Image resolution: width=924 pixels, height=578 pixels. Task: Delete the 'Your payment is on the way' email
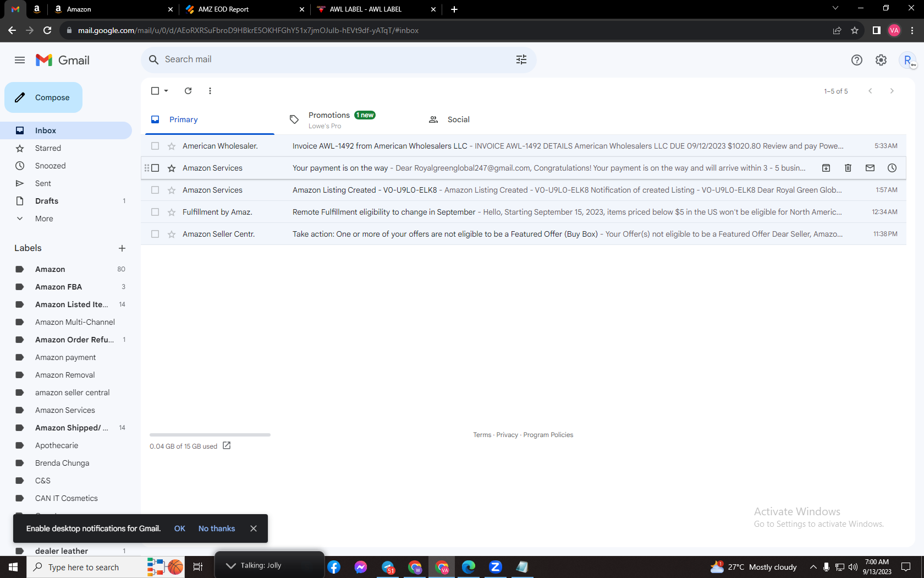pos(848,168)
